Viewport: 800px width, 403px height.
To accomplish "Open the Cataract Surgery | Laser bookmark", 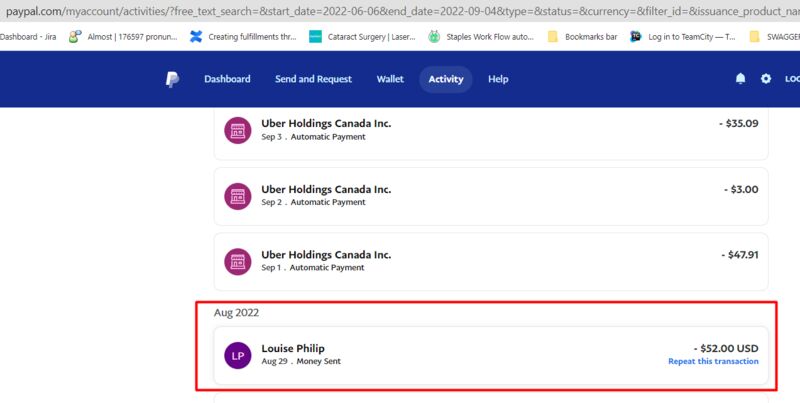I will click(x=363, y=37).
